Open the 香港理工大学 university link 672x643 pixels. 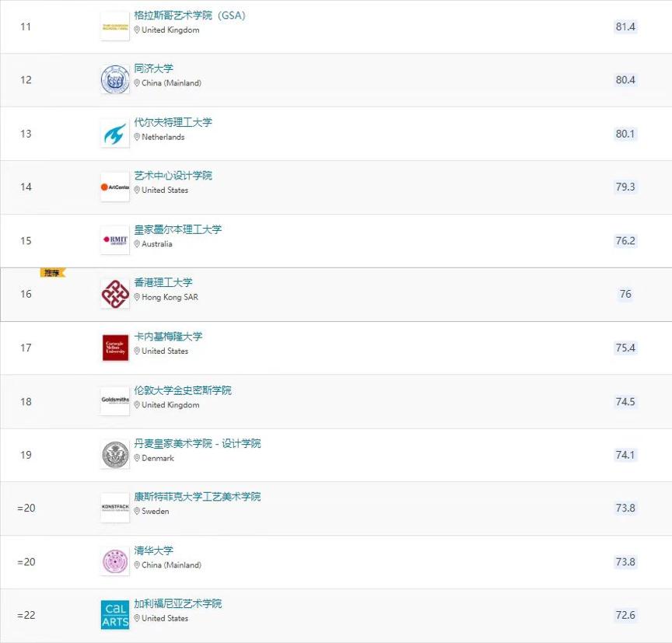click(163, 283)
